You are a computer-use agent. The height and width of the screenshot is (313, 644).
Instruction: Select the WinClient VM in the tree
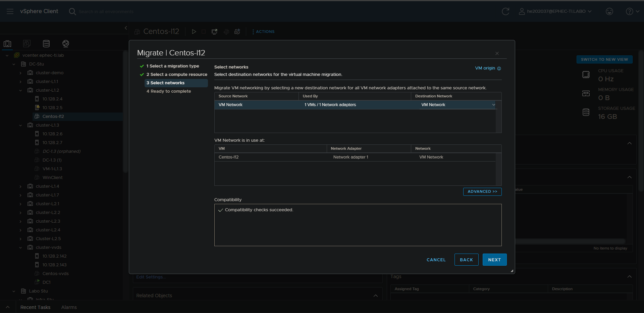[52, 178]
